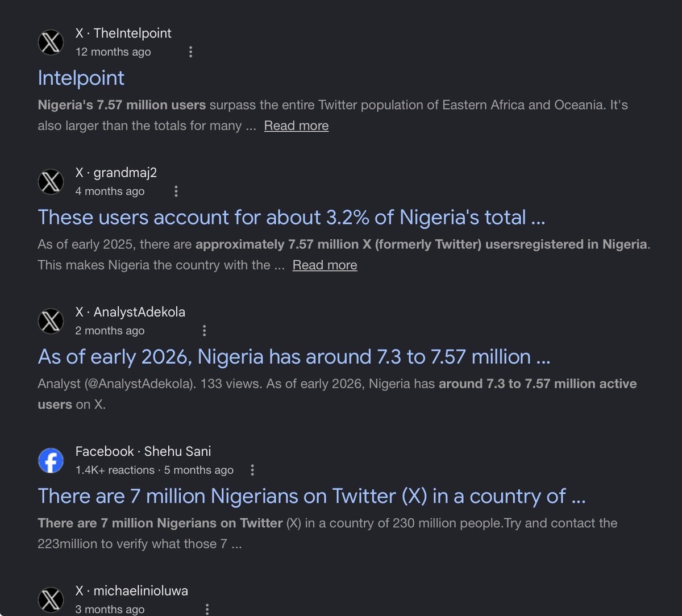
Task: Open three-dot menu for grandmaj2 result
Action: point(176,192)
